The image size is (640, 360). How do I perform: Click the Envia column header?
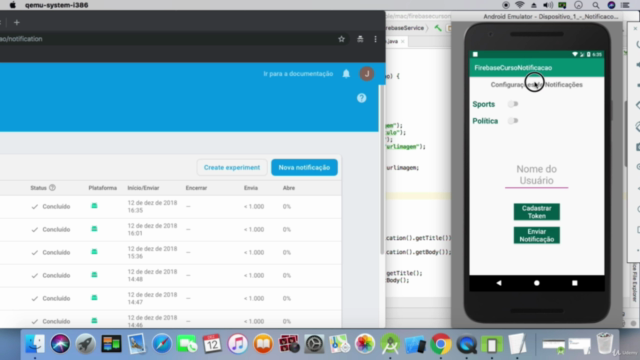click(x=251, y=188)
